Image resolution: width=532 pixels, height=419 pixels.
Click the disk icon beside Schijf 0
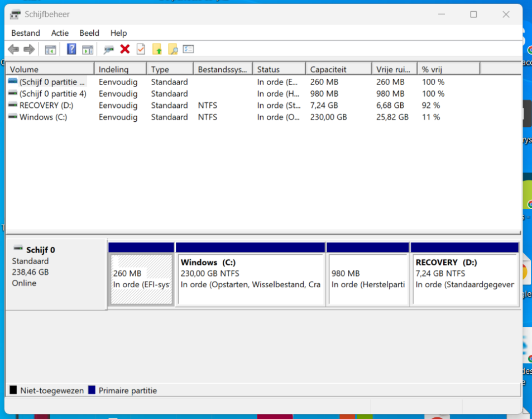18,248
